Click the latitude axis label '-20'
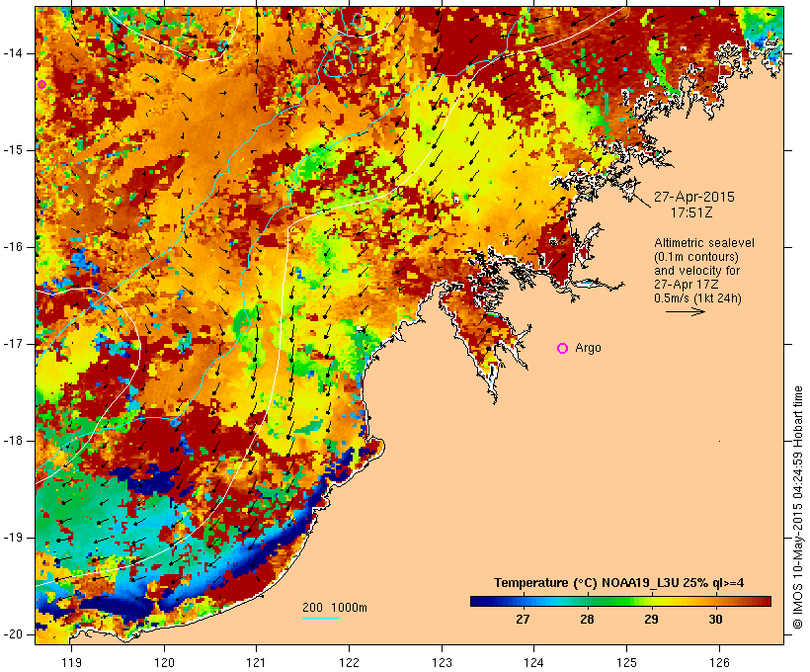 click(x=12, y=634)
